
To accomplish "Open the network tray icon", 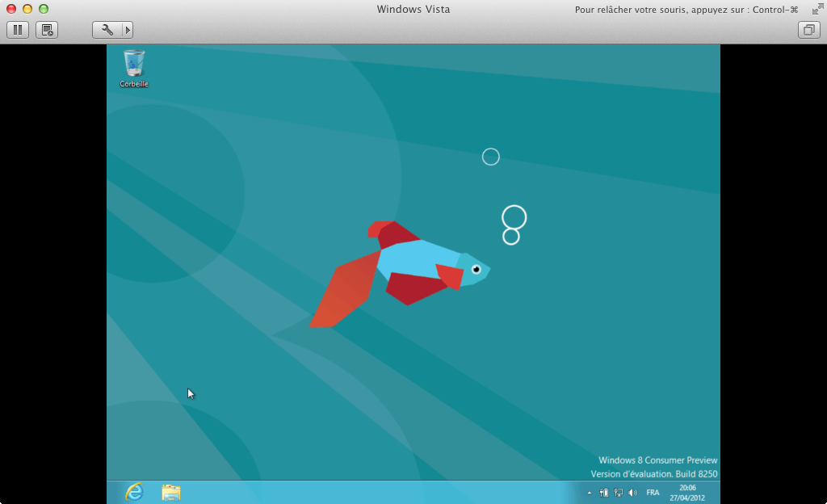I will [x=618, y=493].
